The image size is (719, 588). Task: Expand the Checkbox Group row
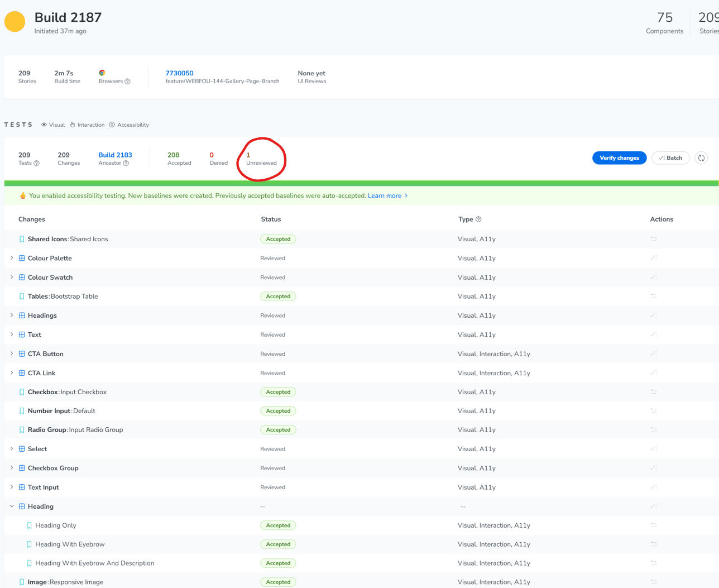[x=12, y=468]
